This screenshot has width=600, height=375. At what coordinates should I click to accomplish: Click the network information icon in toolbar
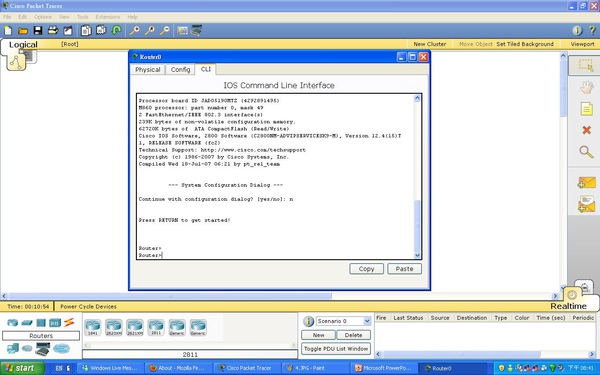577,31
